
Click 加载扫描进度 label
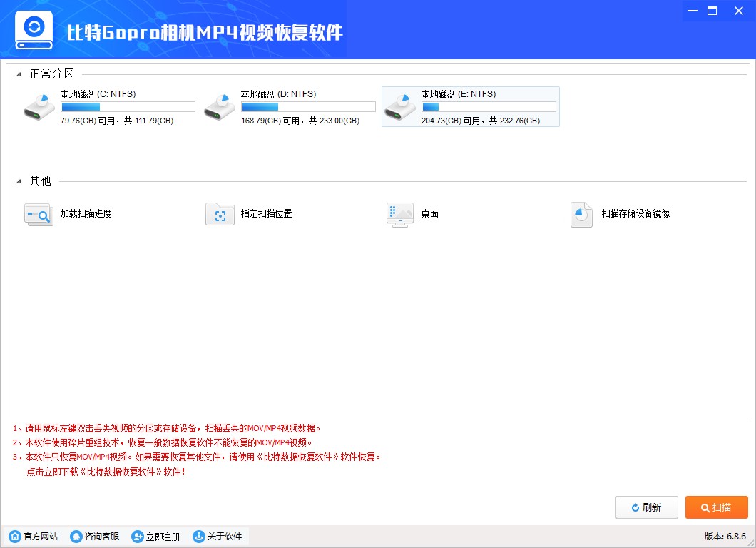pos(86,213)
